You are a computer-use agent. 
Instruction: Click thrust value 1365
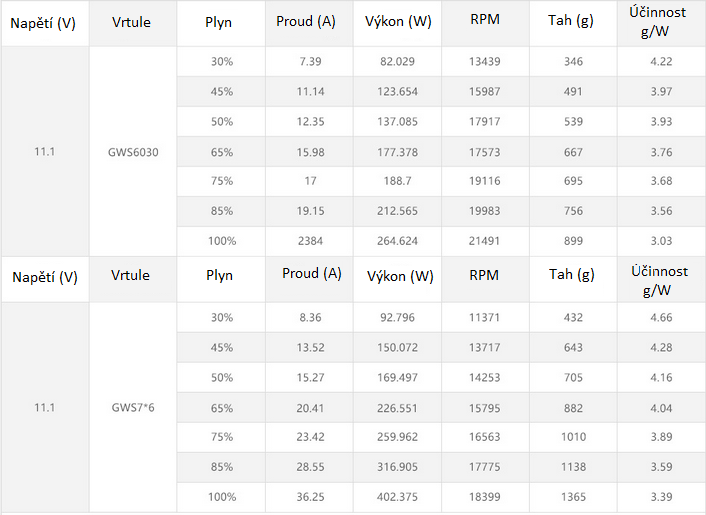(573, 497)
